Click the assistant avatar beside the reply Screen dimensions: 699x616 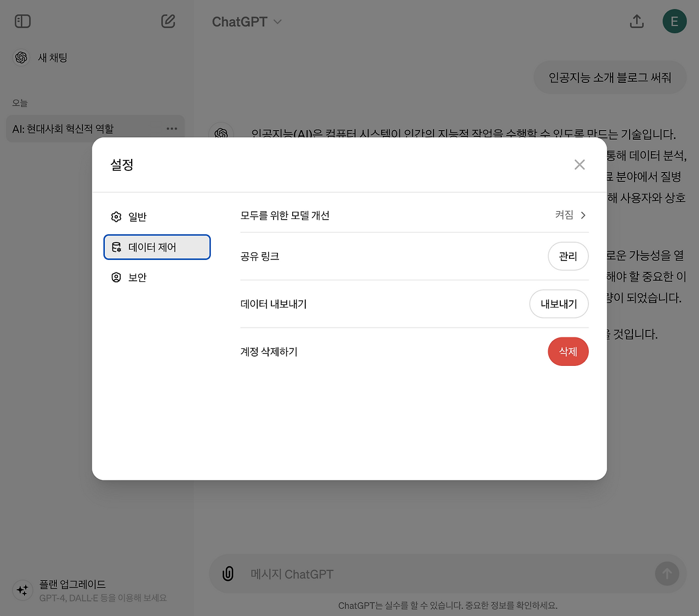click(221, 133)
